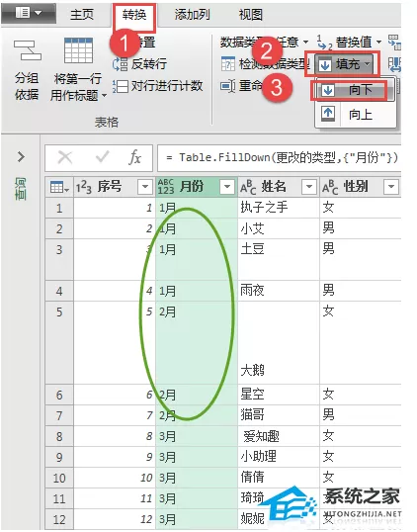Image resolution: width=417 pixels, height=532 pixels.
Task: Switch to the 主页 tab
Action: [81, 15]
